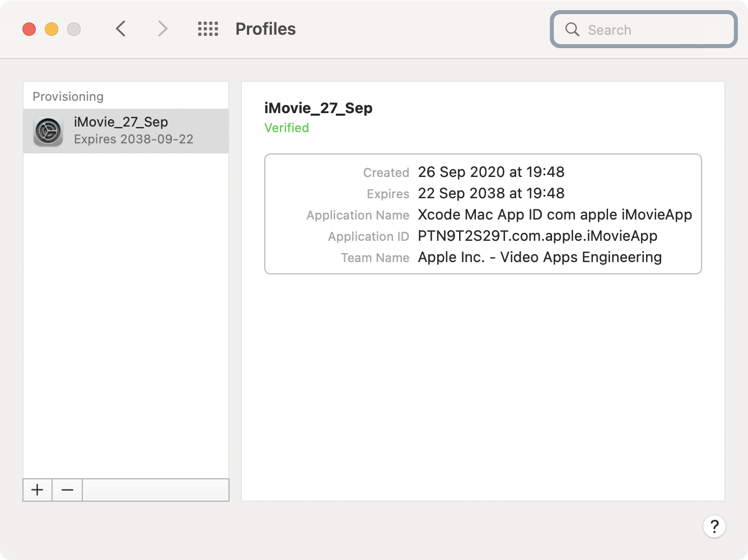Go back with the left chevron arrow
This screenshot has height=560, width=748.
coord(120,29)
